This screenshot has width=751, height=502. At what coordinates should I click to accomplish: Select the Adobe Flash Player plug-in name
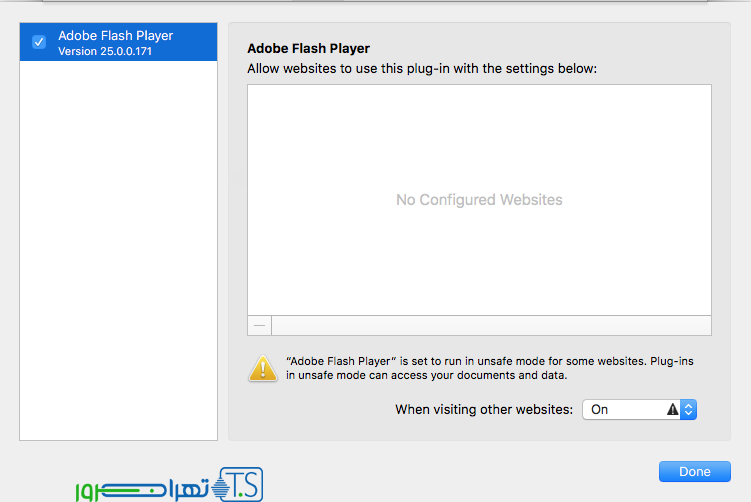point(115,36)
